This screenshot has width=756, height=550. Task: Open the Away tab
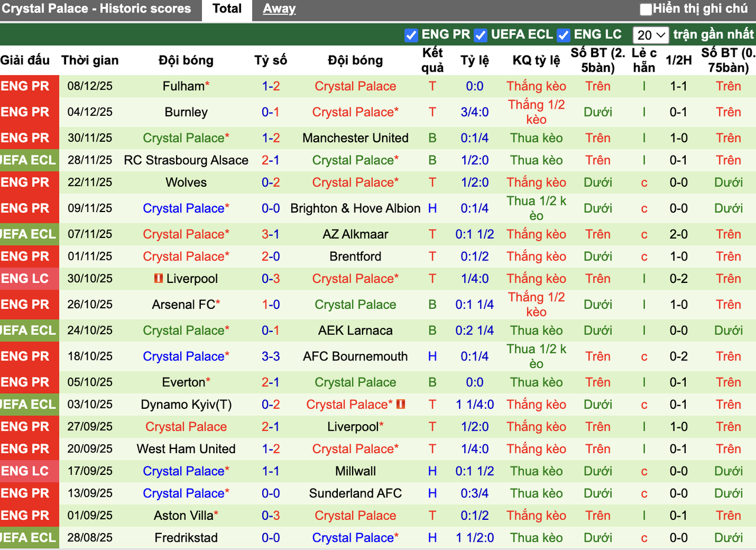point(279,9)
